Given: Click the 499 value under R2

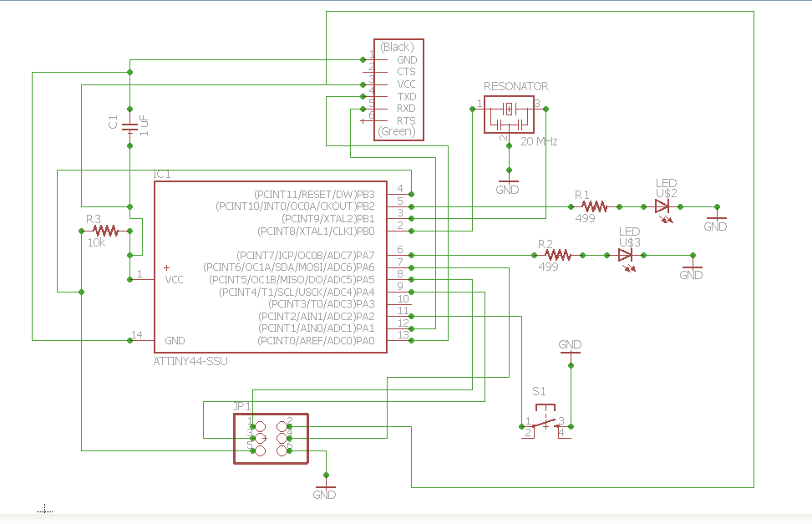Looking at the screenshot, I should tap(548, 267).
